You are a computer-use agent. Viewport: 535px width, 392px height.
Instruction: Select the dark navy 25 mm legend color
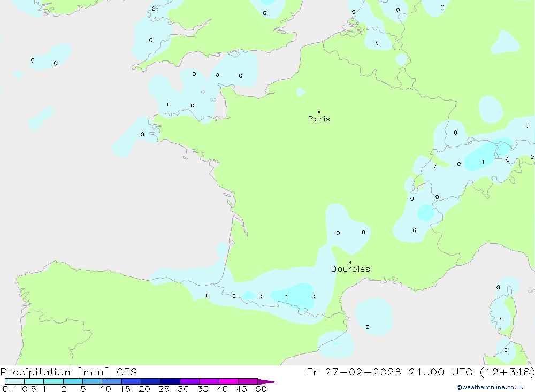pyautogui.click(x=170, y=381)
